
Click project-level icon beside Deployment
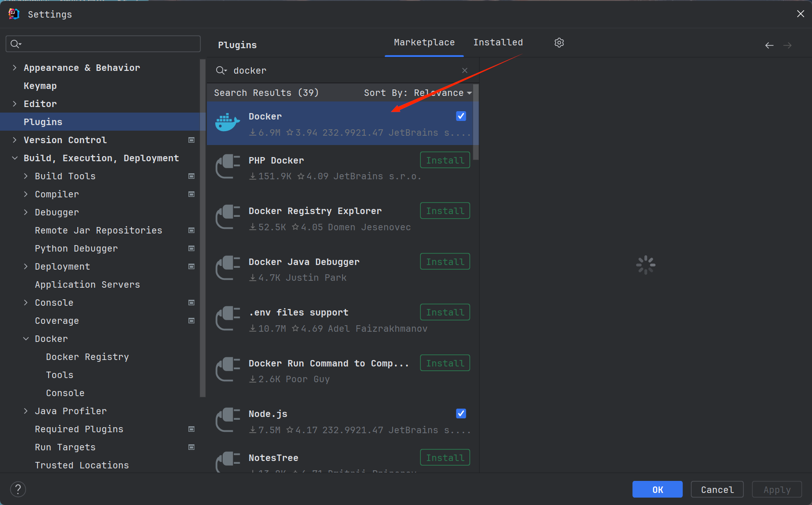point(191,266)
